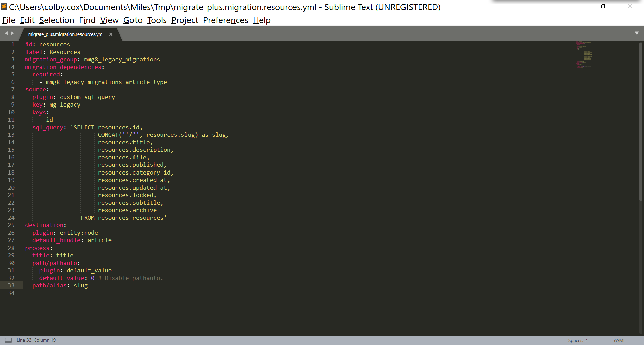Open the Selection menu
Viewport: 644px width, 345px height.
[57, 20]
